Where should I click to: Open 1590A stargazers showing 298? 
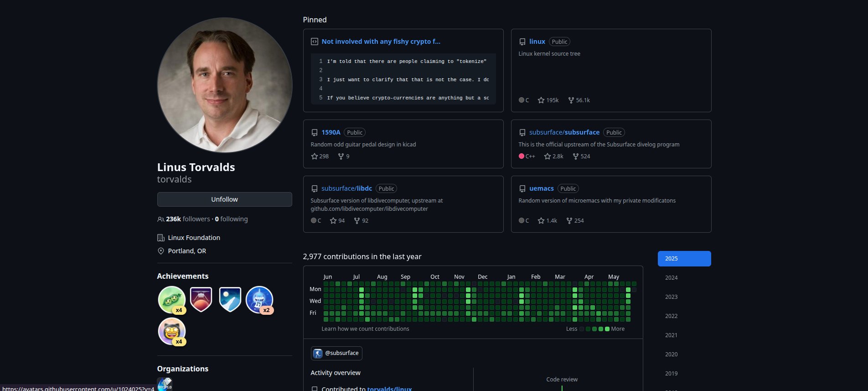point(320,156)
